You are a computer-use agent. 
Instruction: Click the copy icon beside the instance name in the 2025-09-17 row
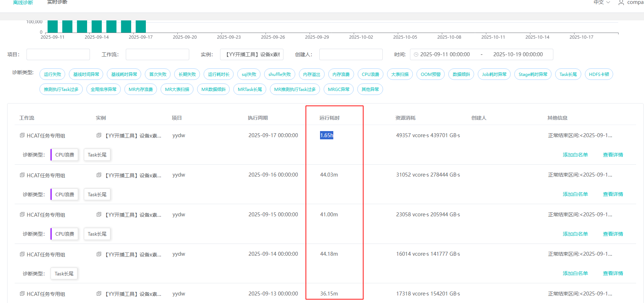point(99,135)
